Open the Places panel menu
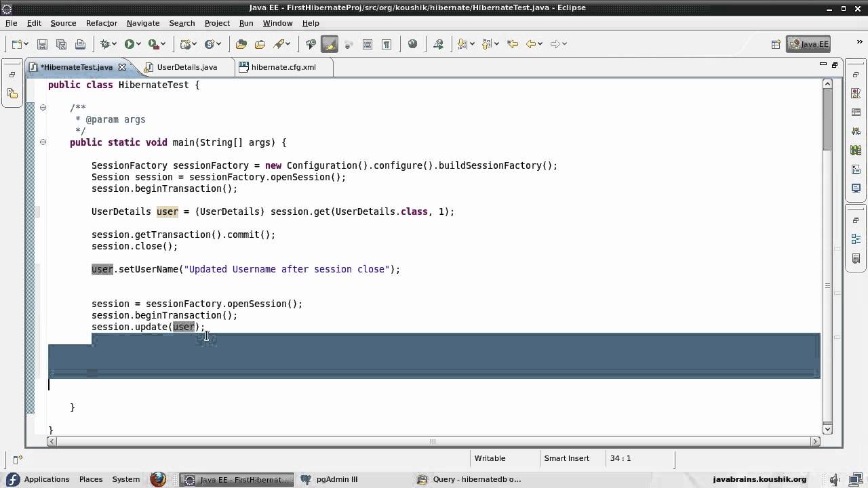The image size is (868, 488). coord(91,479)
